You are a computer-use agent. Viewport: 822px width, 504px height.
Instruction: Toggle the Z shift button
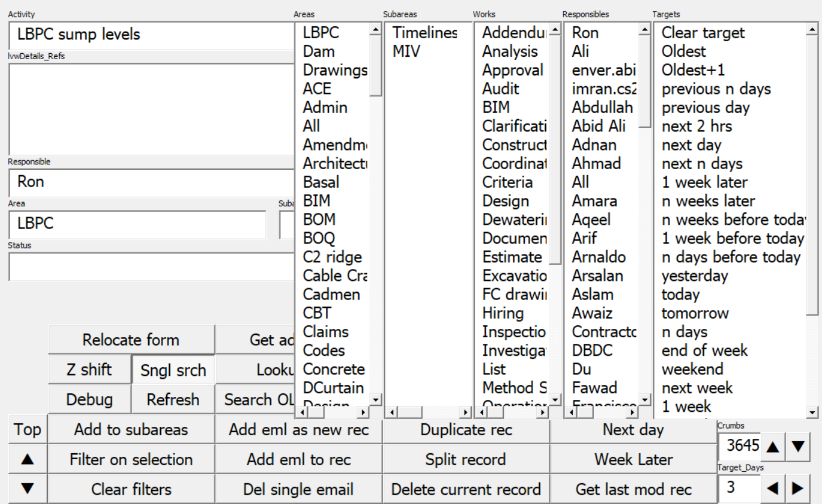click(x=88, y=370)
